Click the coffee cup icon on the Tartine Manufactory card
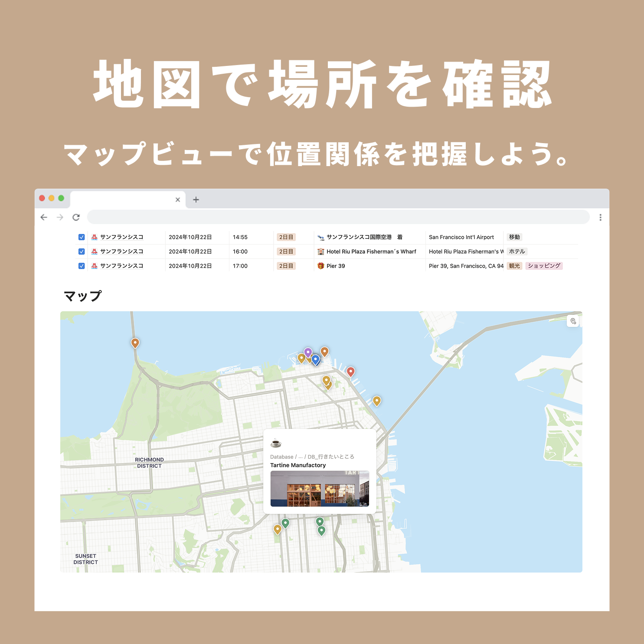This screenshot has width=644, height=644. point(275,443)
